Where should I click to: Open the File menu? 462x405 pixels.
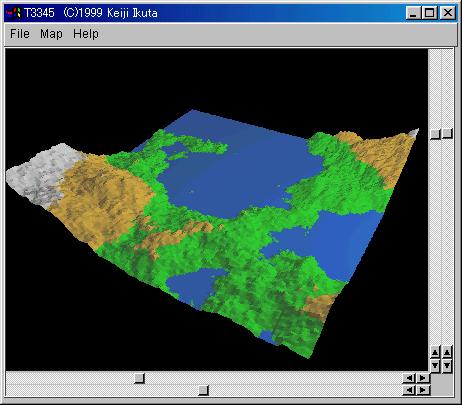point(20,34)
